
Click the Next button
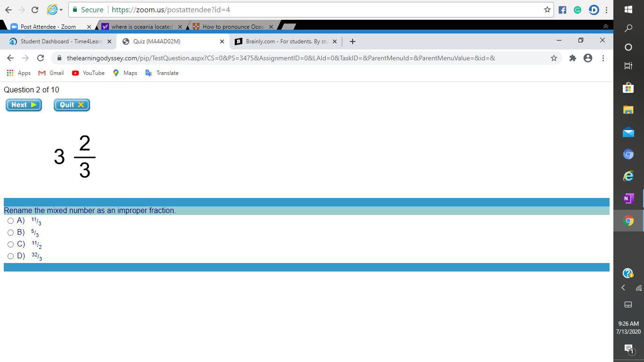point(24,105)
